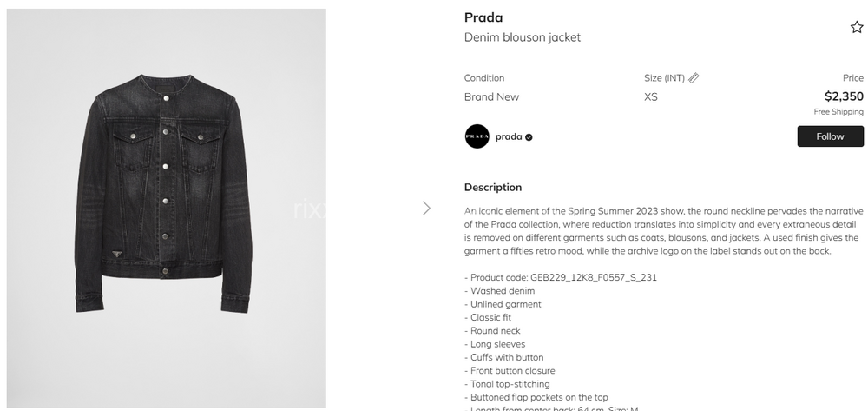
Task: Favorite this item with the star icon
Action: (x=857, y=28)
